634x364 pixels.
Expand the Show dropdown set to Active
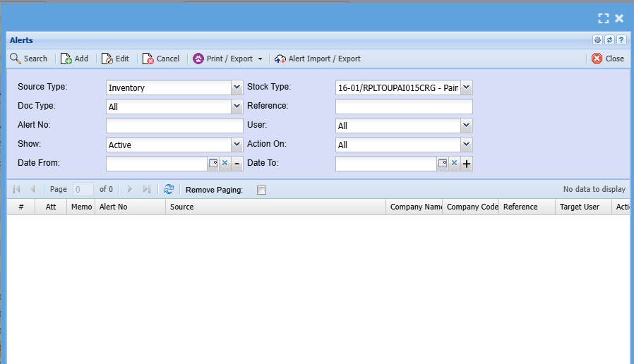coord(237,145)
